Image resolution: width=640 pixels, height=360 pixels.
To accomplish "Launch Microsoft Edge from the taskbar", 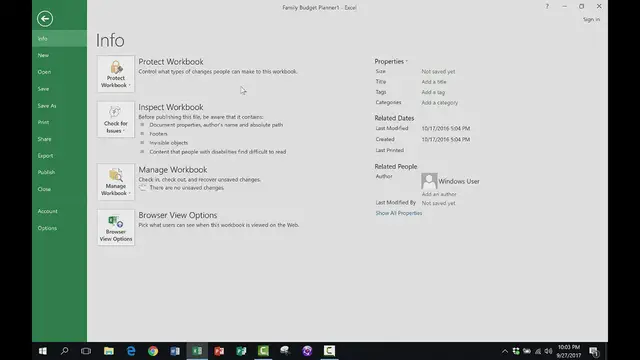I will click(131, 351).
